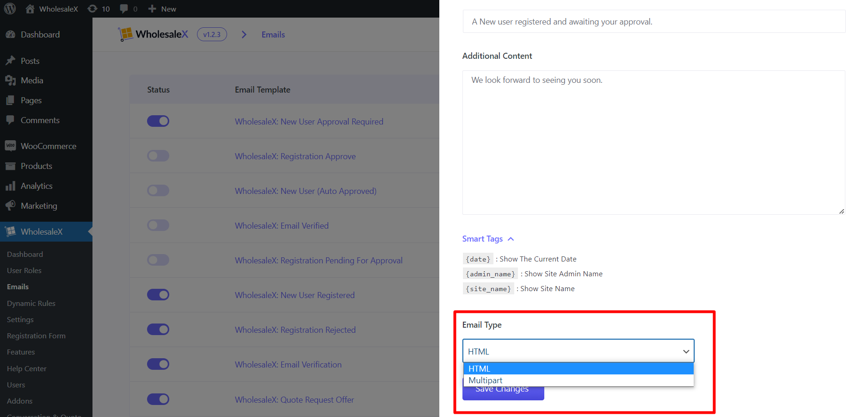This screenshot has height=417, width=868.
Task: Open Users submenu item
Action: pos(16,385)
